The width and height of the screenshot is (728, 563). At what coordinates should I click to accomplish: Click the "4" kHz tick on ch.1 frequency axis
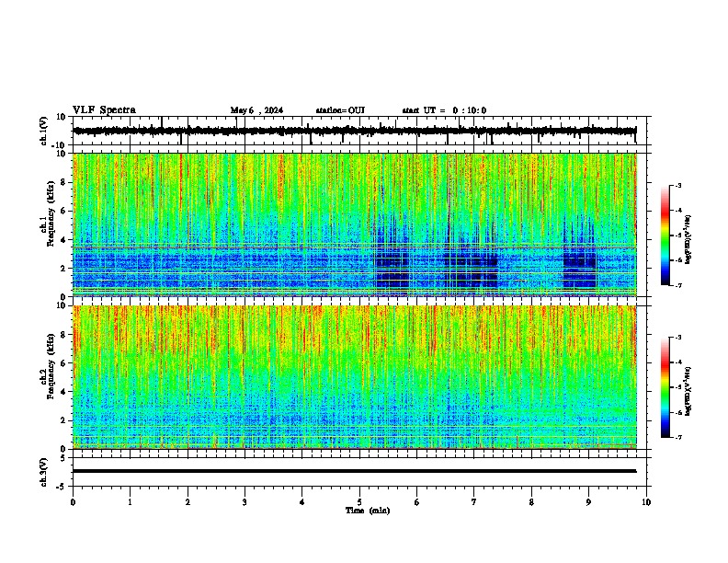point(63,240)
